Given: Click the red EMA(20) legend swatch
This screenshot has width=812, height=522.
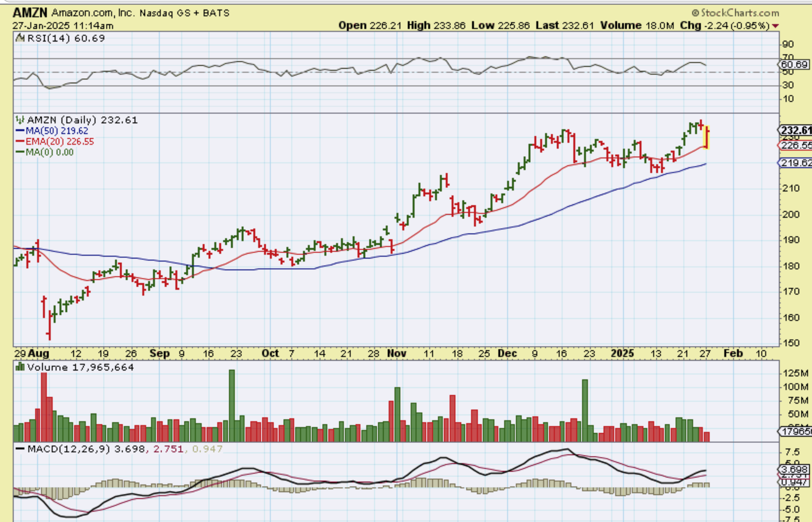Looking at the screenshot, I should tap(19, 142).
